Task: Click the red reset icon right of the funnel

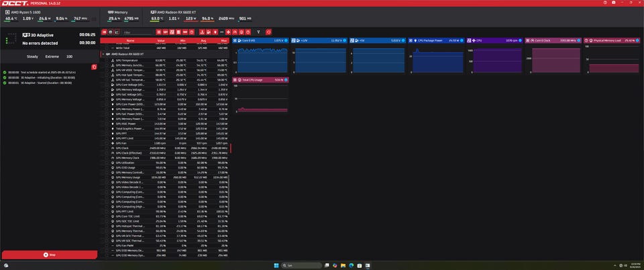Action: [x=268, y=32]
